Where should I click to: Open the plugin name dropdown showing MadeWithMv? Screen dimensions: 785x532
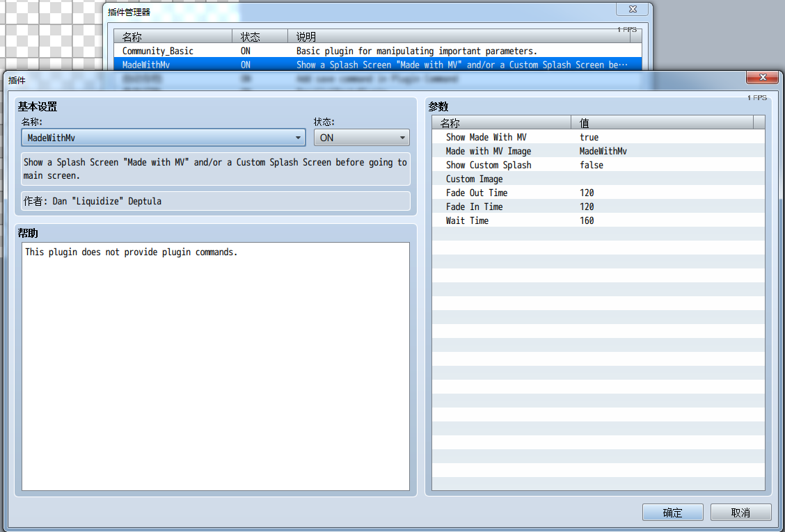[x=164, y=138]
